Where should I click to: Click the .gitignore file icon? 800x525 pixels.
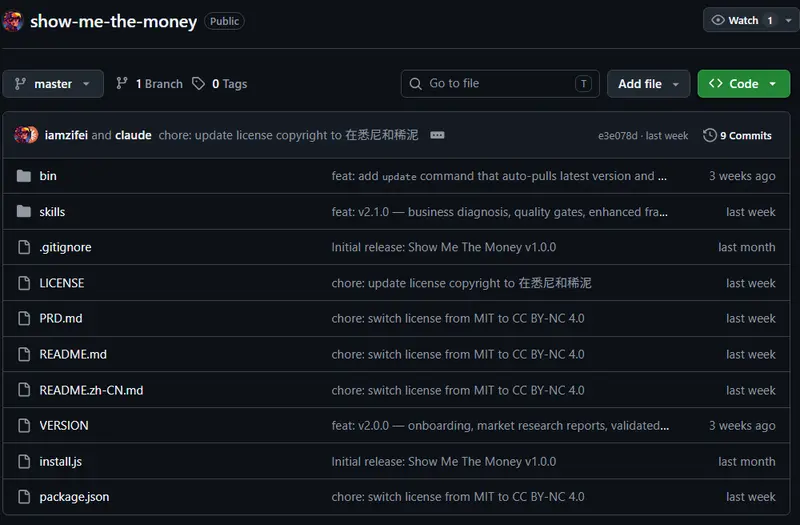[24, 247]
